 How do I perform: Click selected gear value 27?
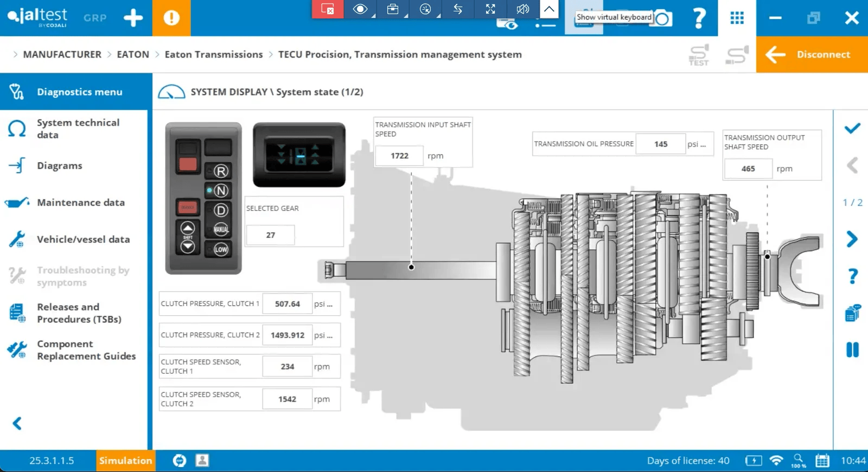[271, 235]
